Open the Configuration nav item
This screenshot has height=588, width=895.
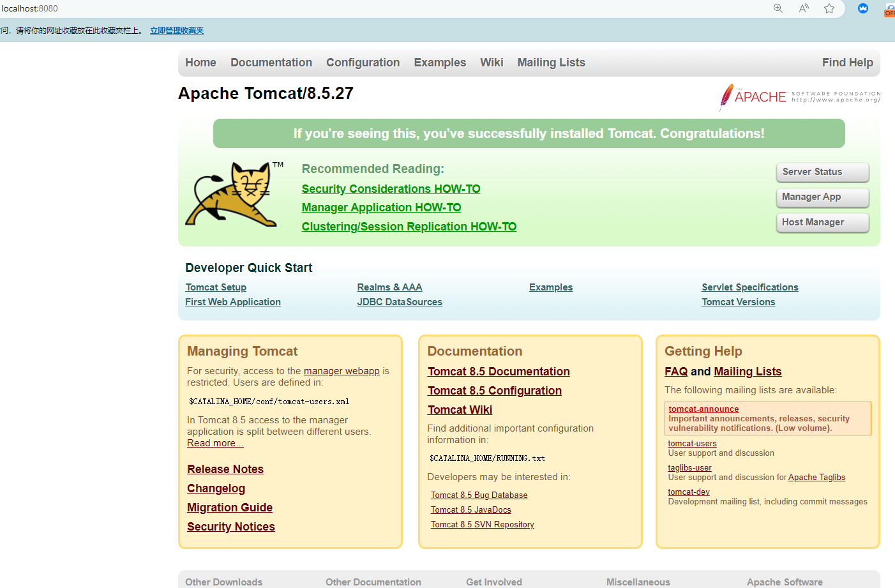(363, 63)
